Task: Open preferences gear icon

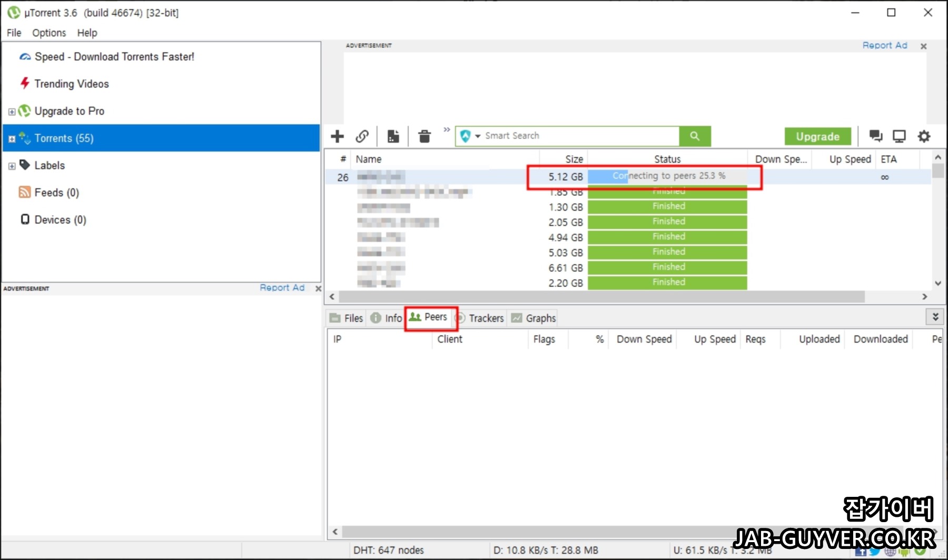Action: [x=924, y=136]
